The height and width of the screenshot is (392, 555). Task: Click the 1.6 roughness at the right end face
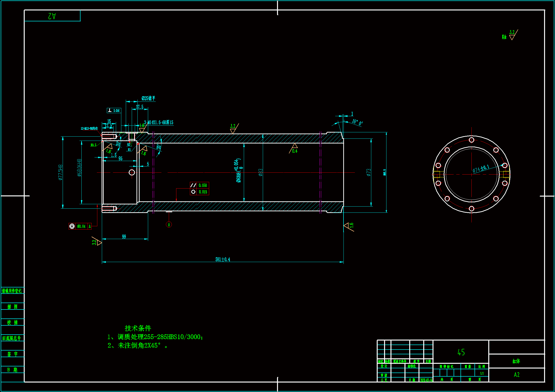tap(349, 226)
